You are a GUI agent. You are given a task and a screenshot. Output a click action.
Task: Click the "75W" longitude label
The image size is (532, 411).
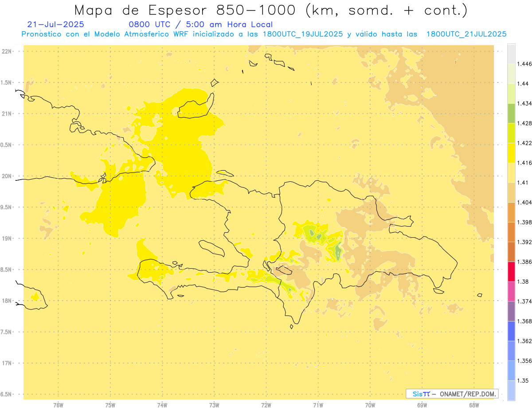coord(110,405)
